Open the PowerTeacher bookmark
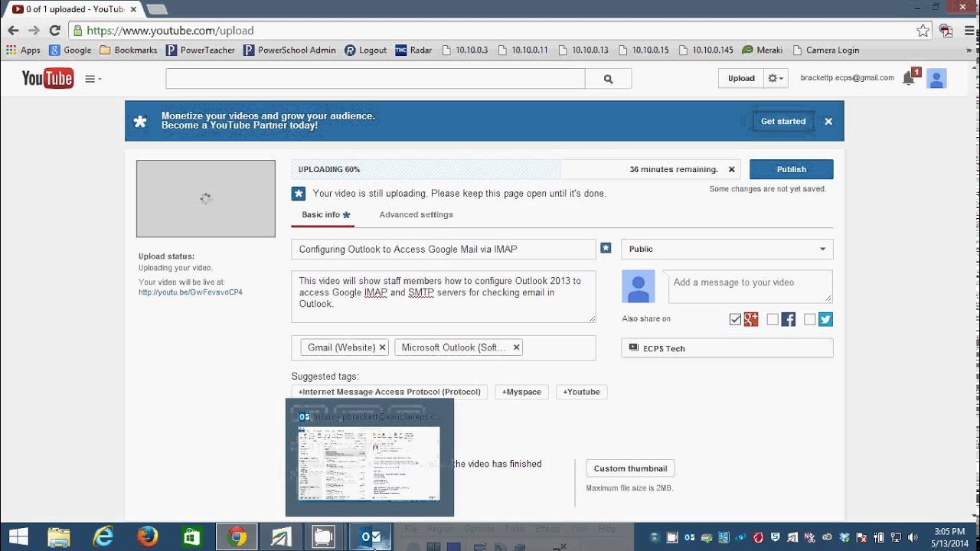This screenshot has width=980, height=551. click(201, 50)
